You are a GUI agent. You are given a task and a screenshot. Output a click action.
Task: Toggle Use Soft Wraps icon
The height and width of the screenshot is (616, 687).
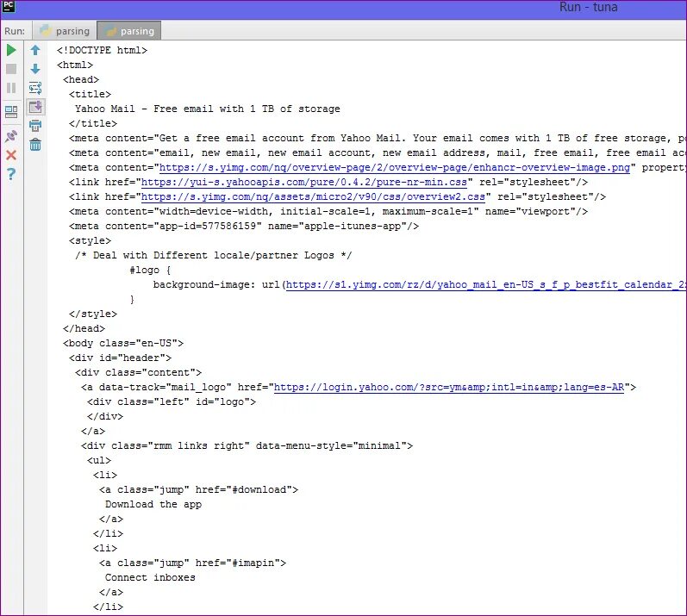pyautogui.click(x=35, y=88)
